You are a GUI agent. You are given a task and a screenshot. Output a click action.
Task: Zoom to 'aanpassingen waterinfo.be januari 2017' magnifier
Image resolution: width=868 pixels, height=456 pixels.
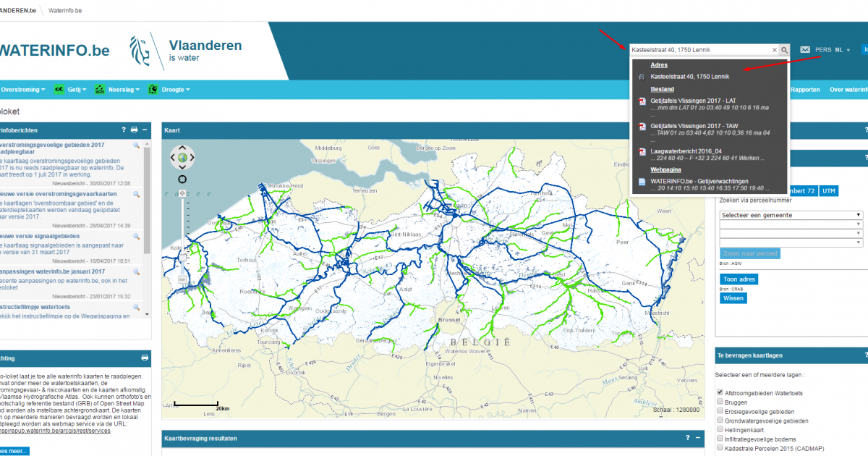tap(136, 271)
